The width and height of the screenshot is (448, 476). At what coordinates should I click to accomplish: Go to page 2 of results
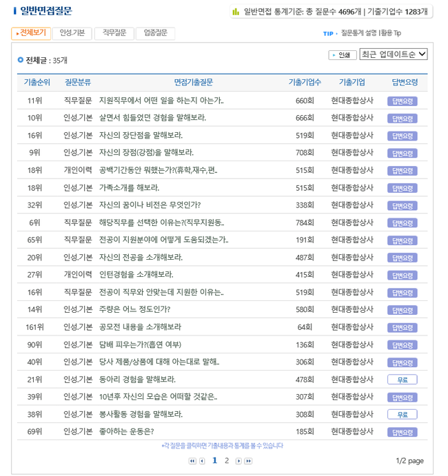coord(227,461)
